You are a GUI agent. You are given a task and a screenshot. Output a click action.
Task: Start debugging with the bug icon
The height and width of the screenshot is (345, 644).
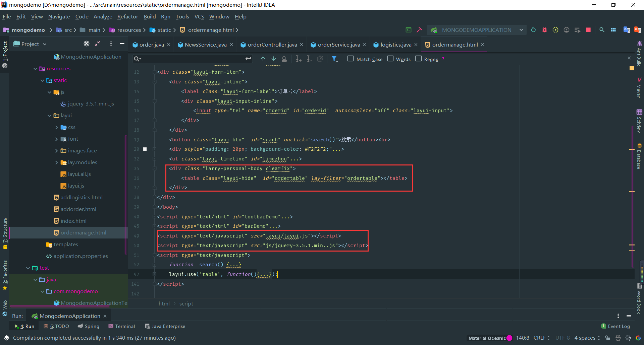coord(545,30)
